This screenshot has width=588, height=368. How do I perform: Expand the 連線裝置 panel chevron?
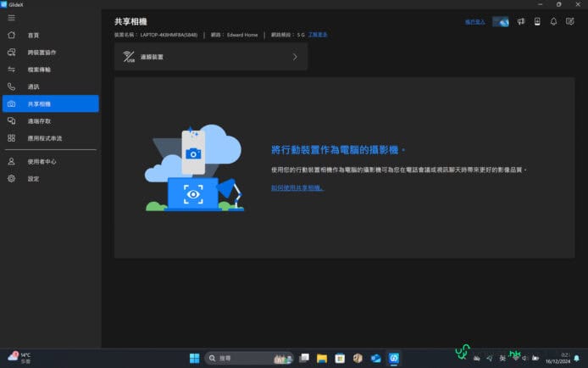tap(295, 57)
